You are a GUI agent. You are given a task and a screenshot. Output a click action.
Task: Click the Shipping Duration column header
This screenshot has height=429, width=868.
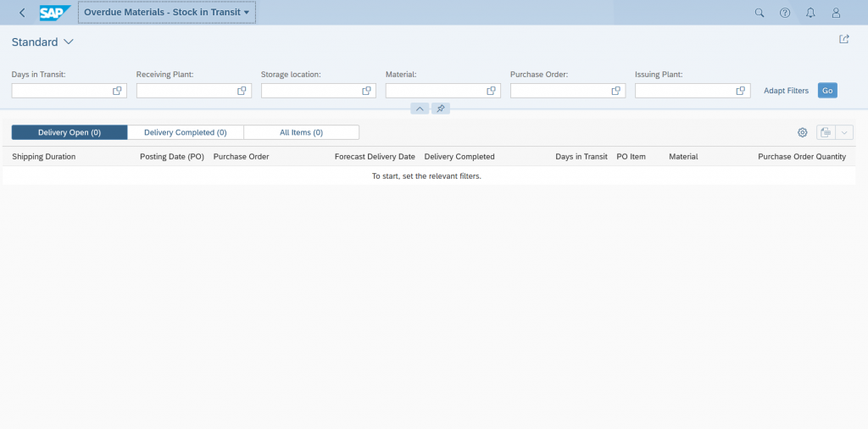44,157
